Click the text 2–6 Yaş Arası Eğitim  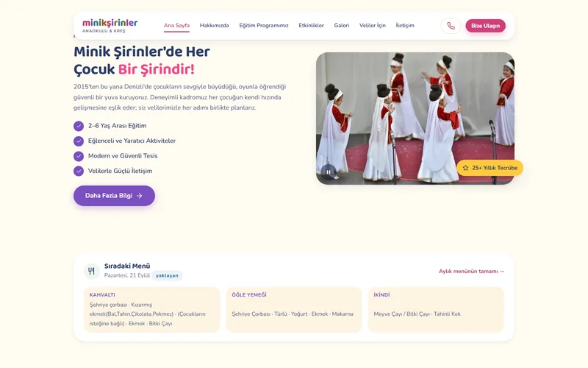tap(118, 126)
